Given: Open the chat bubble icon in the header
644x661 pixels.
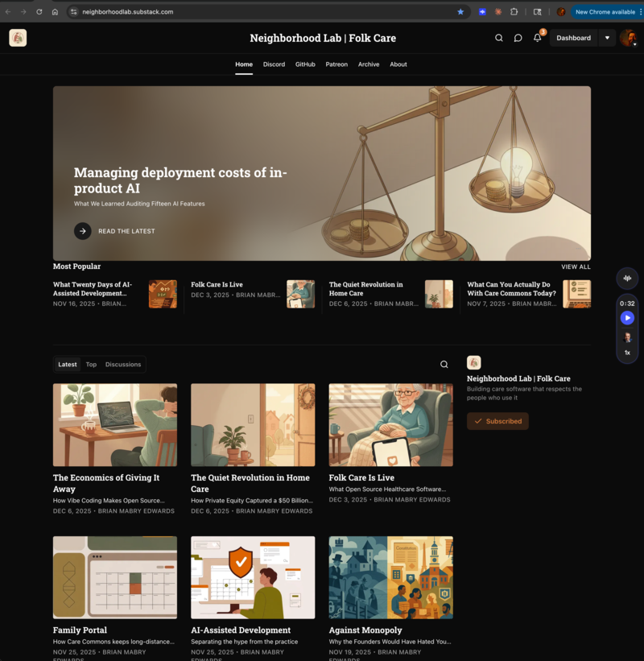Looking at the screenshot, I should tap(518, 38).
